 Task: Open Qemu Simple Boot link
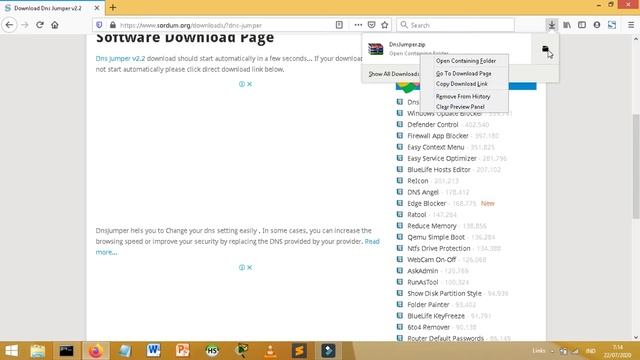pos(436,237)
